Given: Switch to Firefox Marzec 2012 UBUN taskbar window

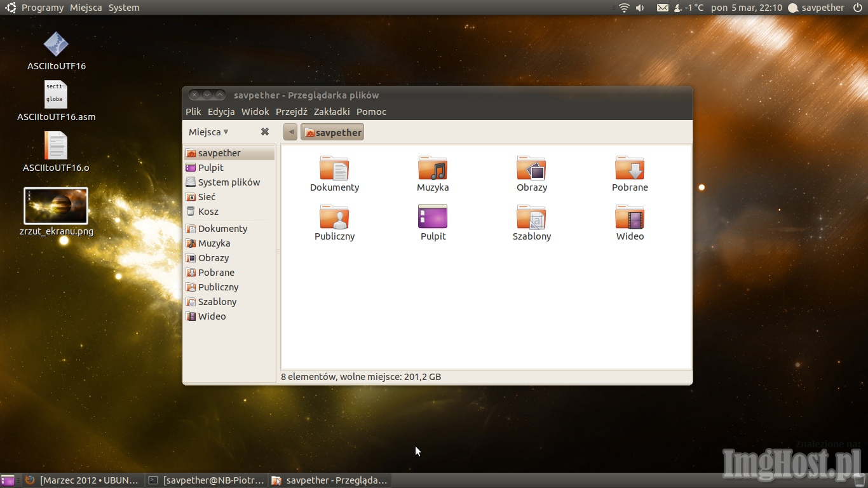Looking at the screenshot, I should pos(83,480).
